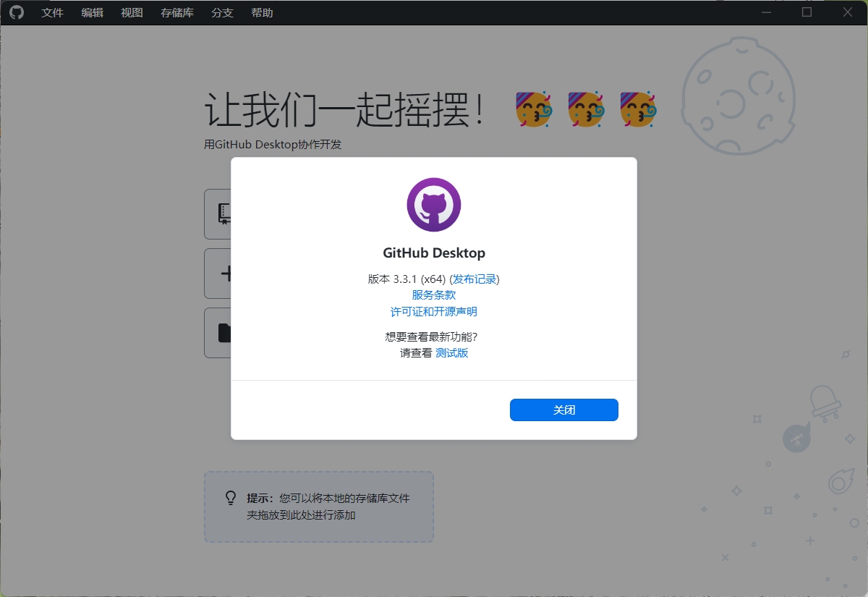This screenshot has height=597, width=868.
Task: Click the purple GitHub Desktop logo
Action: (x=433, y=205)
